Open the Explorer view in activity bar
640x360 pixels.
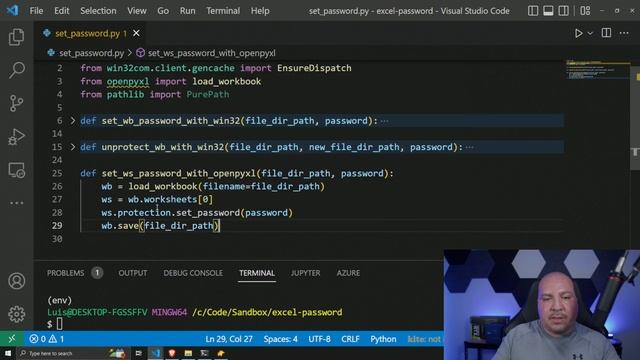coord(16,37)
